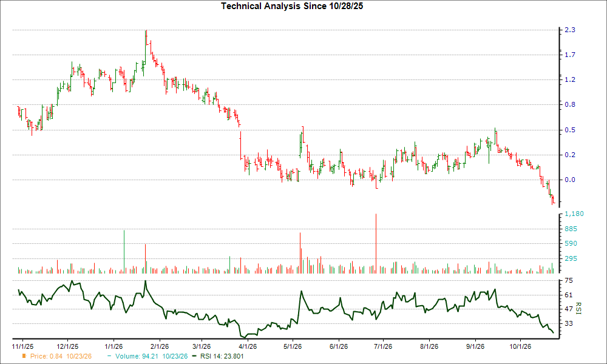The height and width of the screenshot is (364, 607).
Task: Click the 2.3 price axis label
Action: [570, 30]
